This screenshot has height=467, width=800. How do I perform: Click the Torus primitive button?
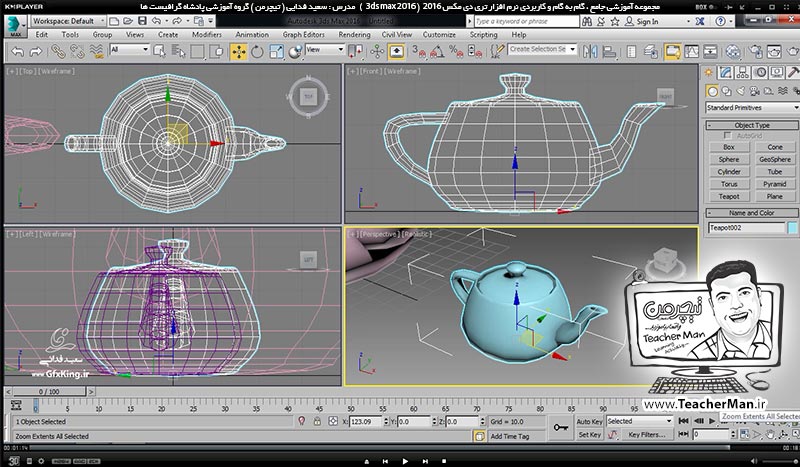tap(729, 184)
